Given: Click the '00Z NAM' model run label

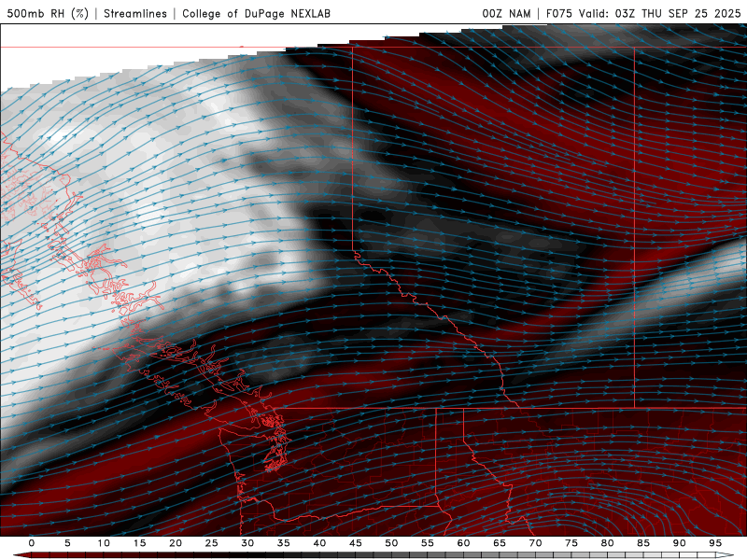Looking at the screenshot, I should point(506,14).
